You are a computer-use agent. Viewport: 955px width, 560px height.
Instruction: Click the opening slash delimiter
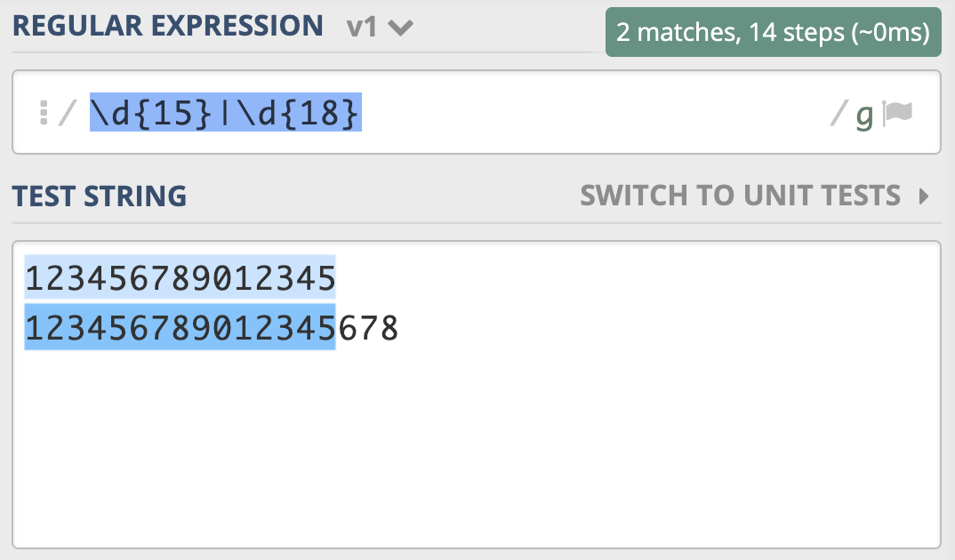65,114
